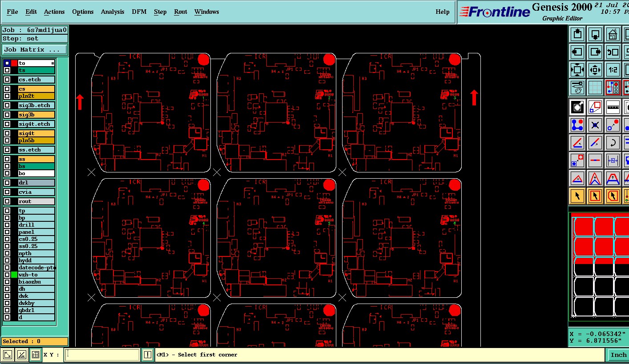The image size is (629, 364).
Task: Choose the polygon area select arrow tool
Action: (x=613, y=196)
